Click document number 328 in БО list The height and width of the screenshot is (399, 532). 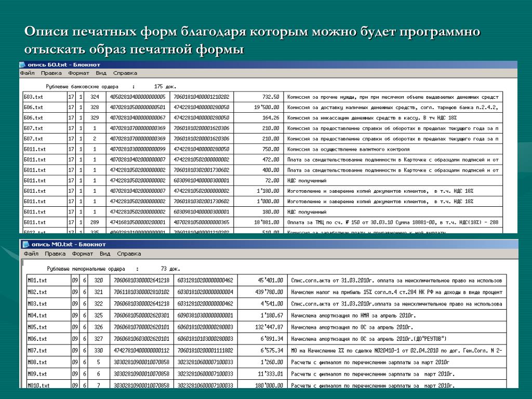tap(95, 107)
